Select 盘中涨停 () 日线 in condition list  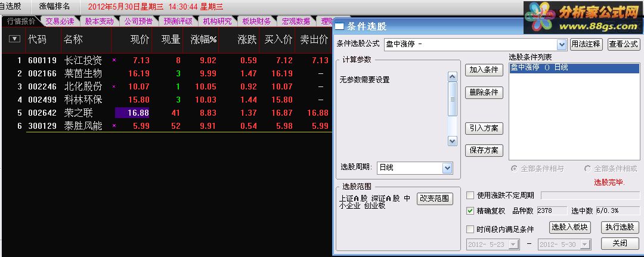click(x=574, y=68)
